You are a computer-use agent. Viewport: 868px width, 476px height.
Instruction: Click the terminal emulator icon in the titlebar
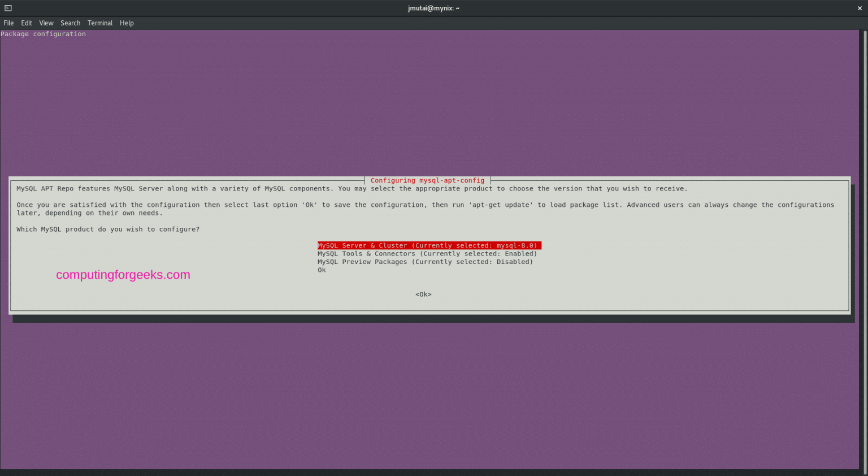(x=7, y=8)
